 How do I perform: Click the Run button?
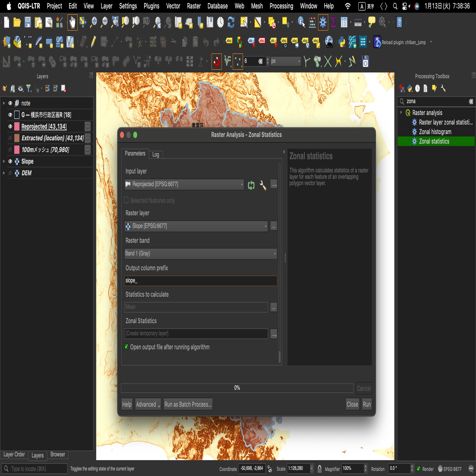coord(367,404)
